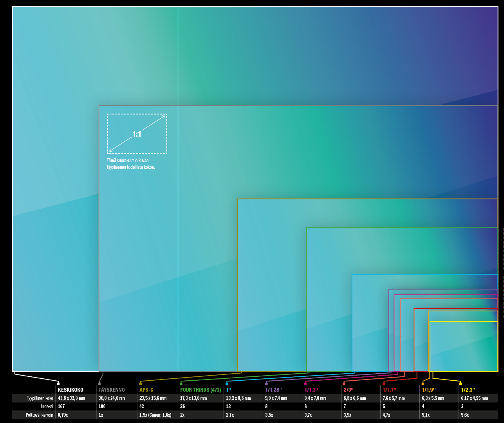Click the APS-C sensor label
The width and height of the screenshot is (504, 423).
[x=146, y=390]
